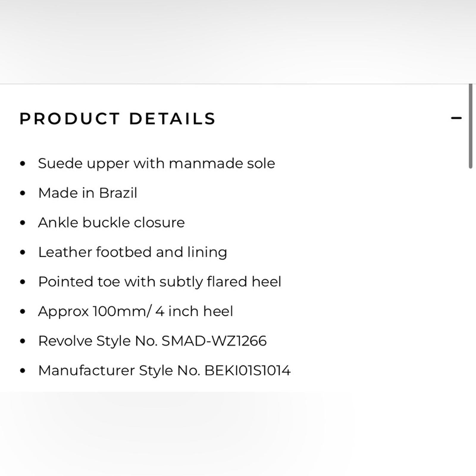476x476 pixels.
Task: Select the 'Leather footbed and lining' line
Action: point(132,252)
